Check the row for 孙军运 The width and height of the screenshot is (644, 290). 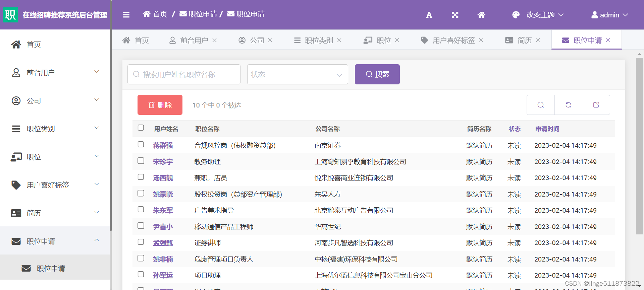coord(141,274)
